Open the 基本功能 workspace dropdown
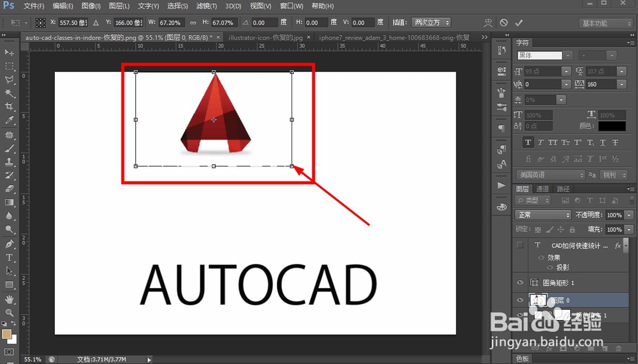Screen dimensions: 638x364 606,24
